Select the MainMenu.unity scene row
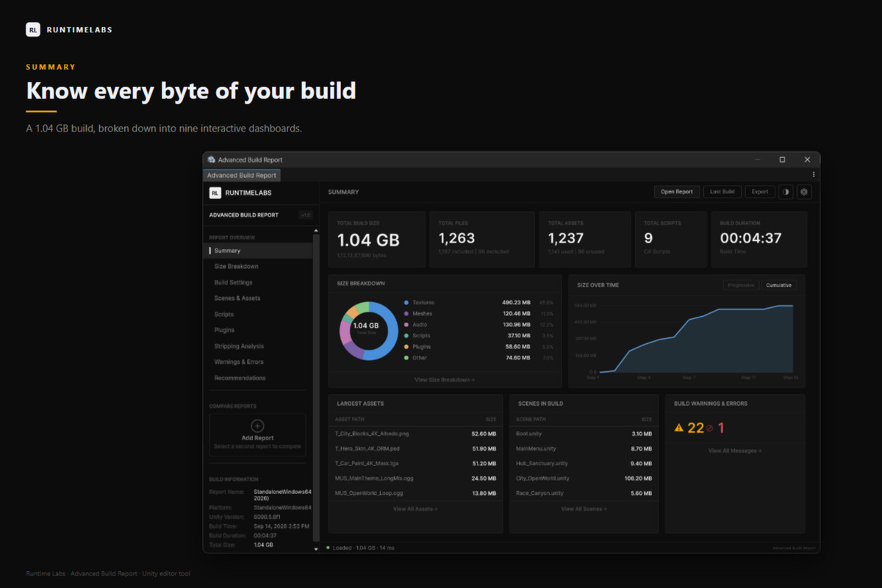Image resolution: width=882 pixels, height=588 pixels. (584, 448)
